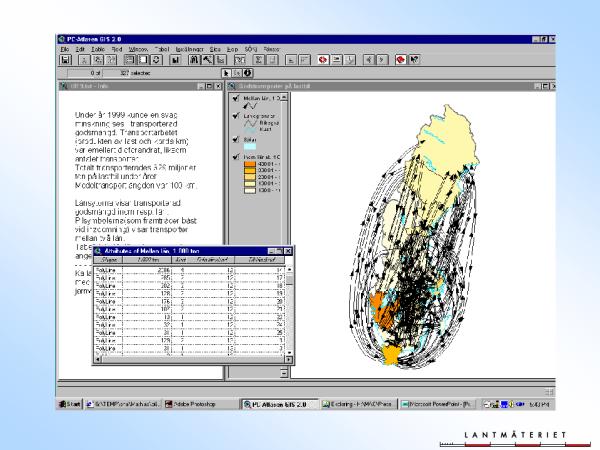Toggle the light blue Sjöar layer checkbox

(234, 141)
